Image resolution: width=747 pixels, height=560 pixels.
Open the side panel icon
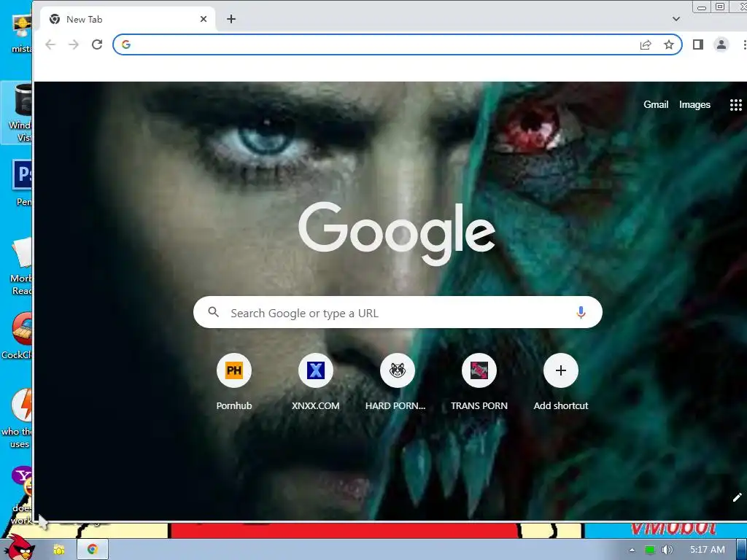point(698,44)
